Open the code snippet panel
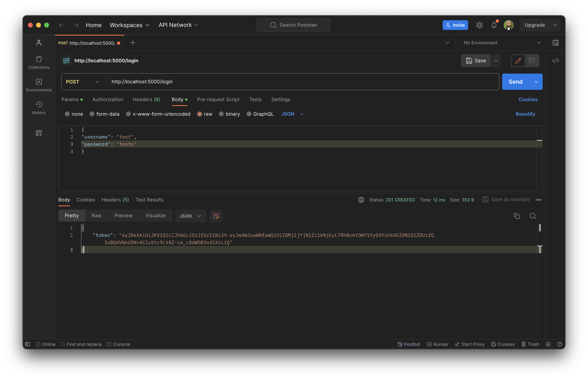The height and width of the screenshot is (379, 588). (555, 60)
